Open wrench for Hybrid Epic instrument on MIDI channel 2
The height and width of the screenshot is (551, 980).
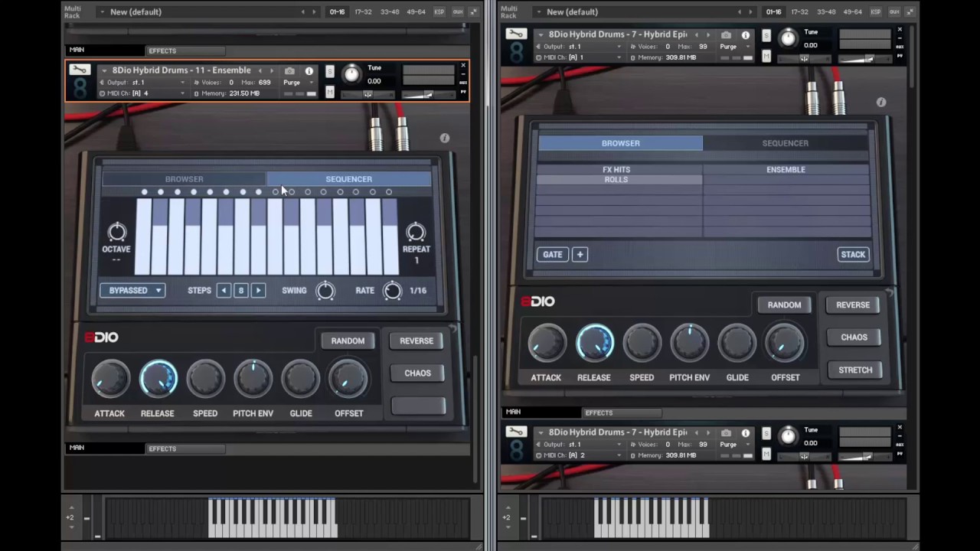(515, 432)
